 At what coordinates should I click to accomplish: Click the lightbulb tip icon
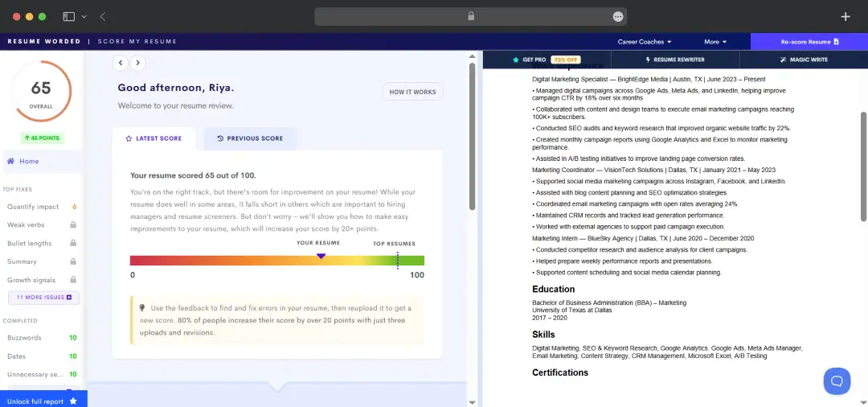[141, 308]
